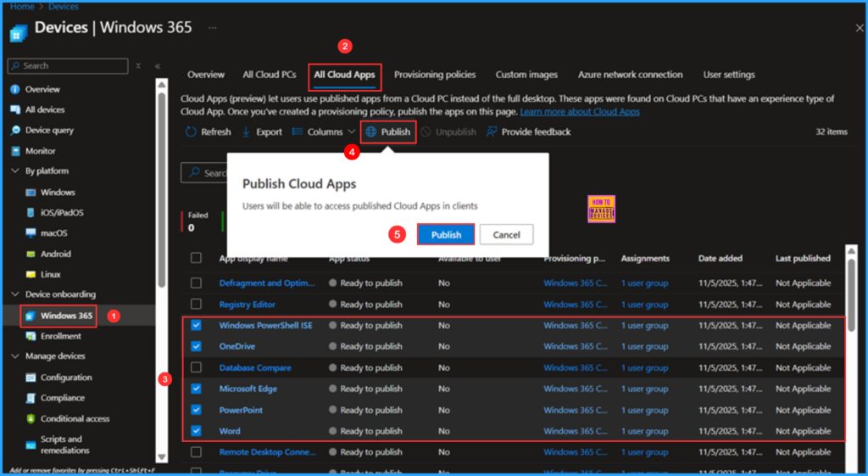Select the iOS/iPadOS platform icon

31,213
